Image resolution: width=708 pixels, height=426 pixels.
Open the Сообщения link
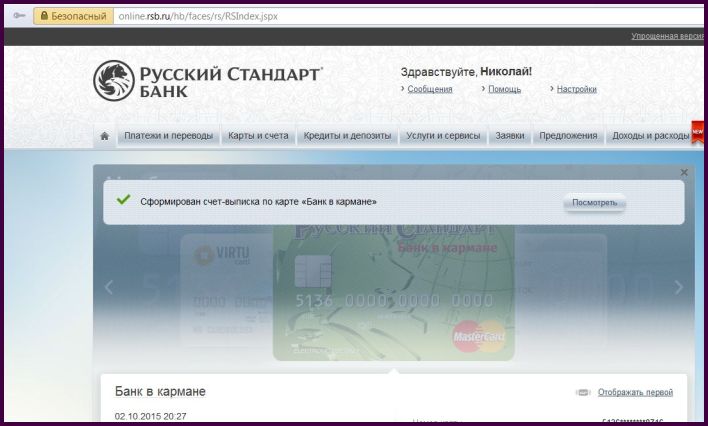tap(430, 89)
